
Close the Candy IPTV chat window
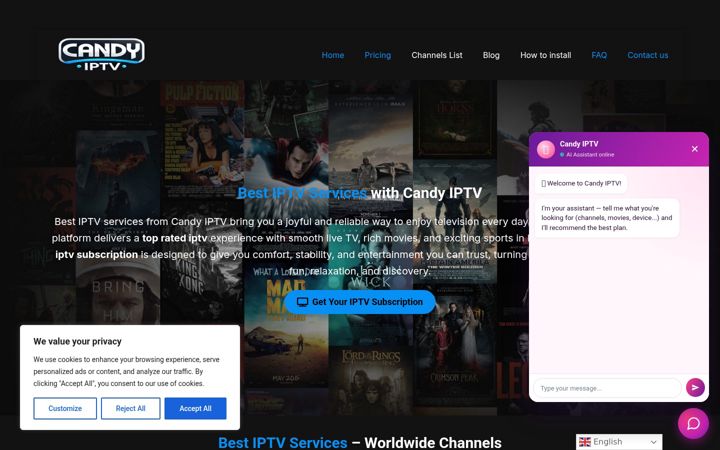click(694, 149)
